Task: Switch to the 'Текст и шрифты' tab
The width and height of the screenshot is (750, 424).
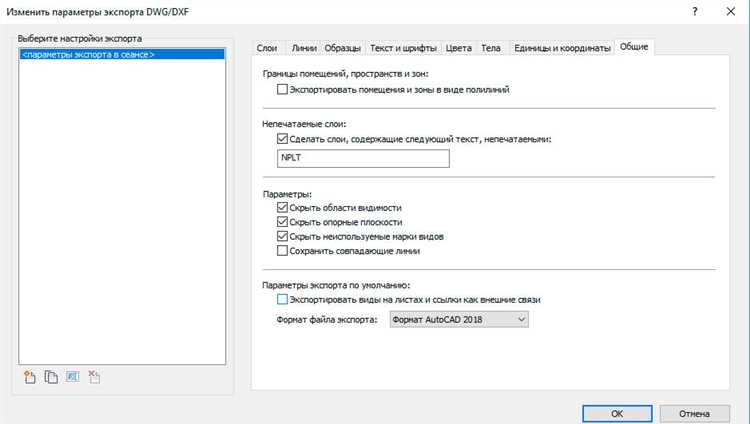Action: [x=403, y=48]
